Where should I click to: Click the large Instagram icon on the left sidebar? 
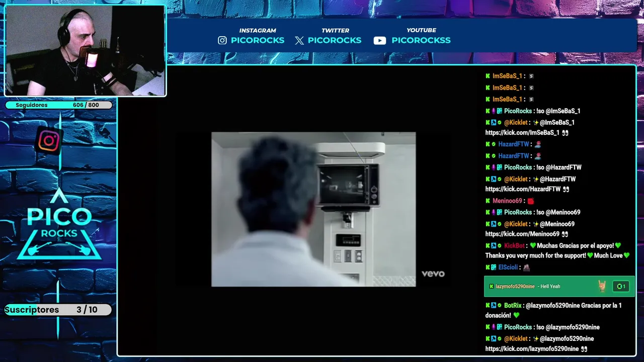(49, 141)
